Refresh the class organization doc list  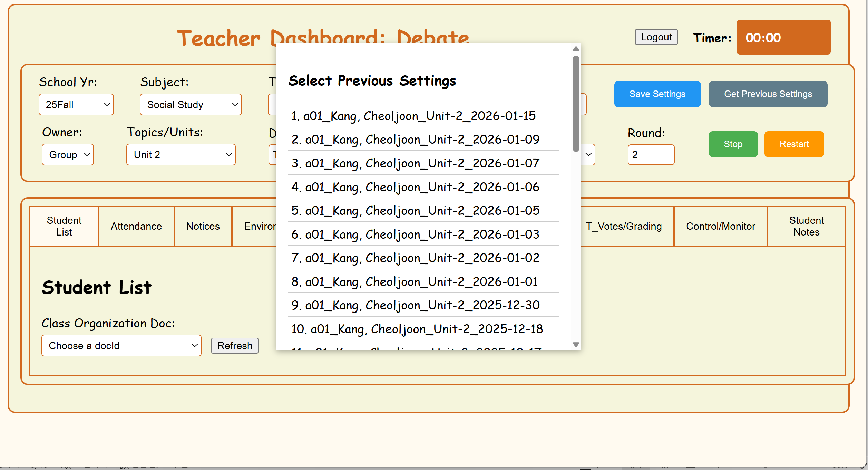click(235, 345)
